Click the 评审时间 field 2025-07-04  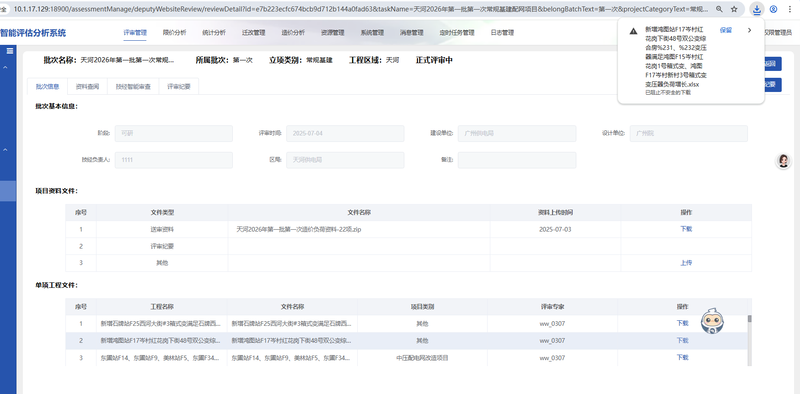point(345,134)
